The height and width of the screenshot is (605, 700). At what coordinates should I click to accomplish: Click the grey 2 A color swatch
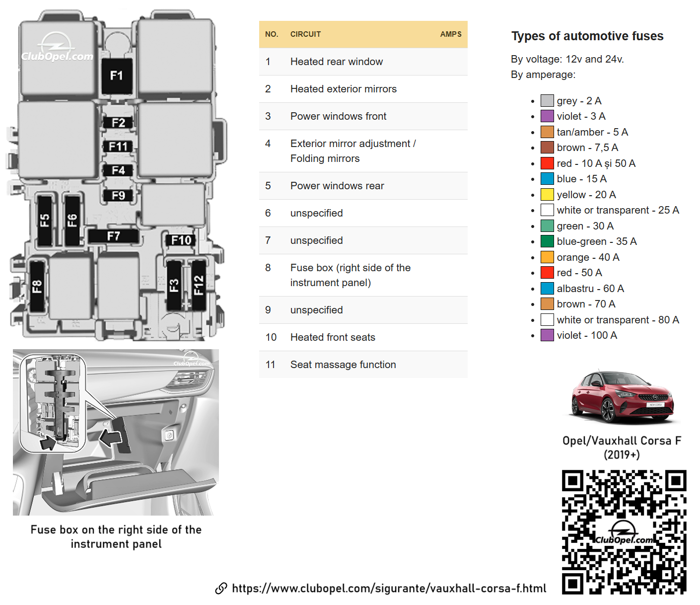click(547, 101)
